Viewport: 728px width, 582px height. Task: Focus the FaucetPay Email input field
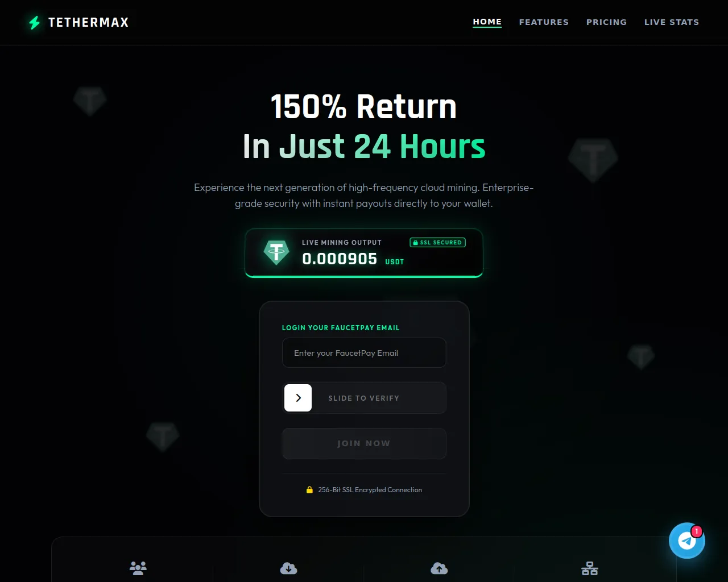click(364, 353)
